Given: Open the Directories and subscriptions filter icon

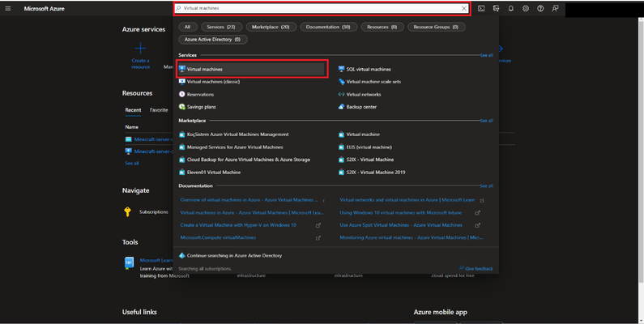Looking at the screenshot, I should tap(496, 9).
